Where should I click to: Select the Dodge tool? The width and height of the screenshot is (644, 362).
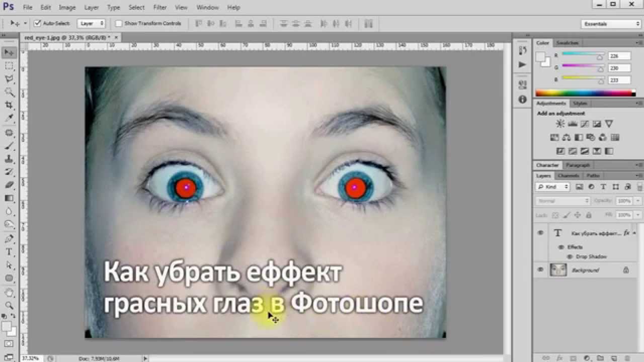tap(9, 224)
